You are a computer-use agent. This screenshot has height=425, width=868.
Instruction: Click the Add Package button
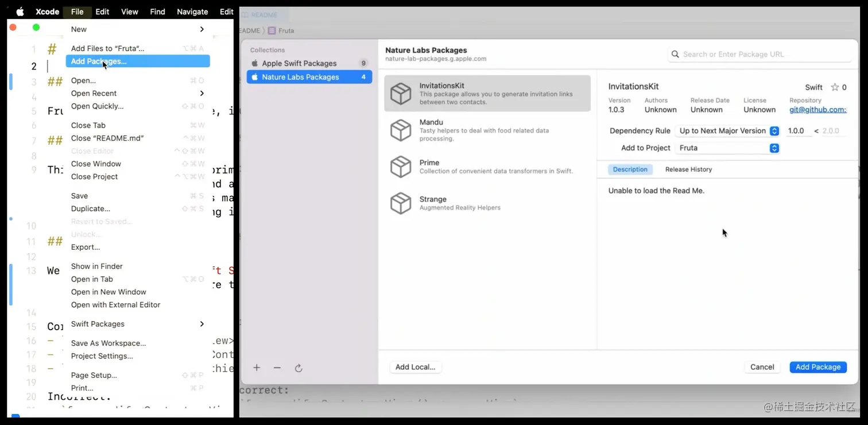click(818, 367)
